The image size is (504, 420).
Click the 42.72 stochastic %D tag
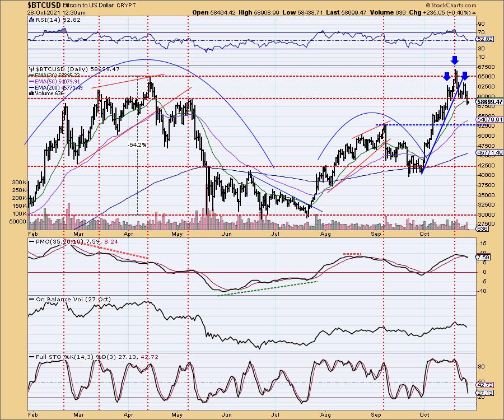click(485, 385)
